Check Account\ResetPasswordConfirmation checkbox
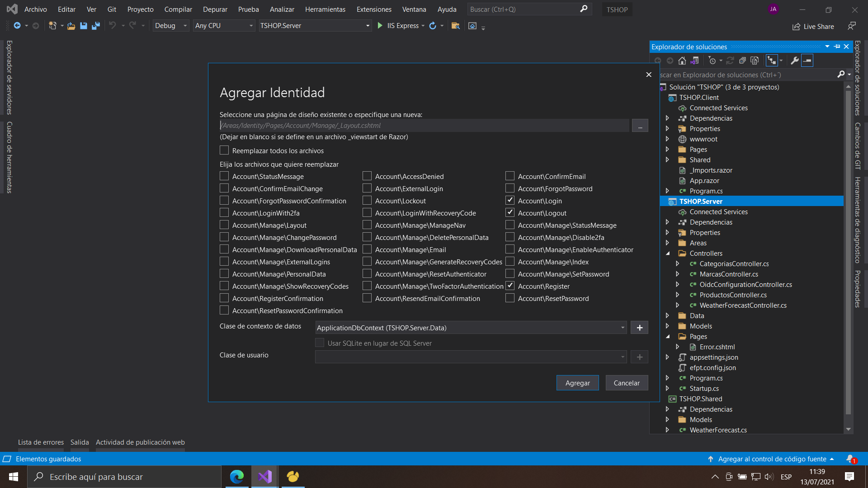The image size is (868, 488). pos(224,310)
